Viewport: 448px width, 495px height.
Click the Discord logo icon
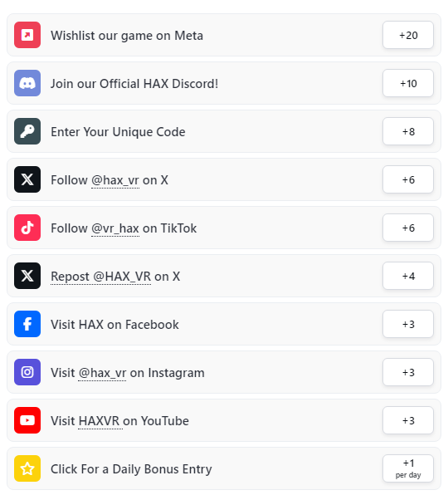coord(27,83)
